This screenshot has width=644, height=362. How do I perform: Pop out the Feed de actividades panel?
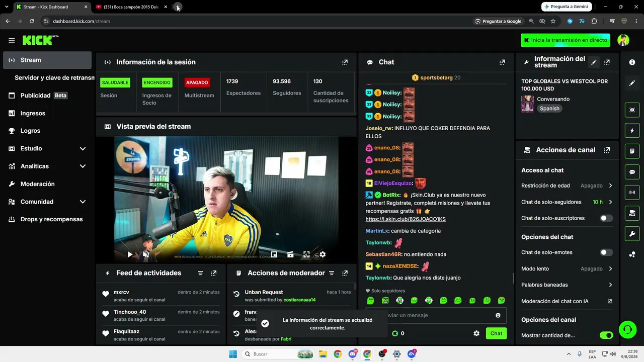point(214,273)
